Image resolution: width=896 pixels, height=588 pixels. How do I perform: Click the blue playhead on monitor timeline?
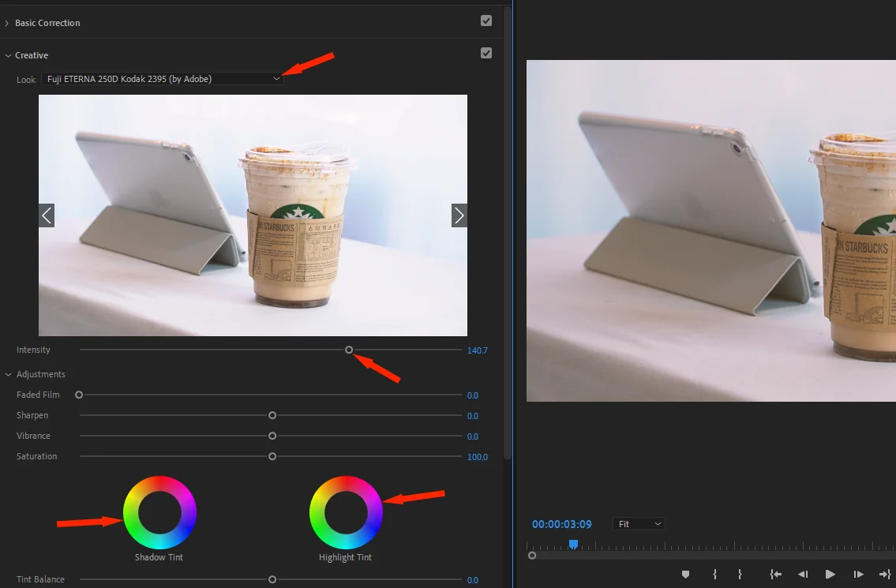[573, 545]
